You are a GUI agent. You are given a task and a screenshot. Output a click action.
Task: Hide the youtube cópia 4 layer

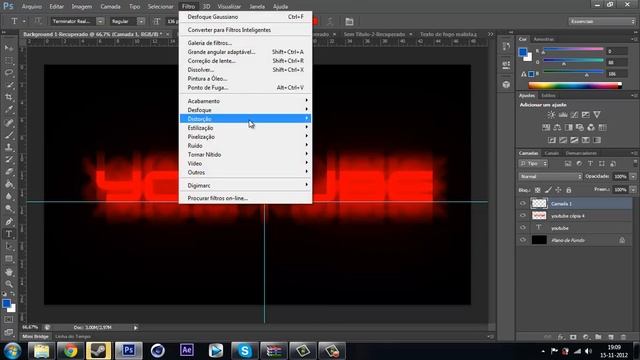[523, 216]
